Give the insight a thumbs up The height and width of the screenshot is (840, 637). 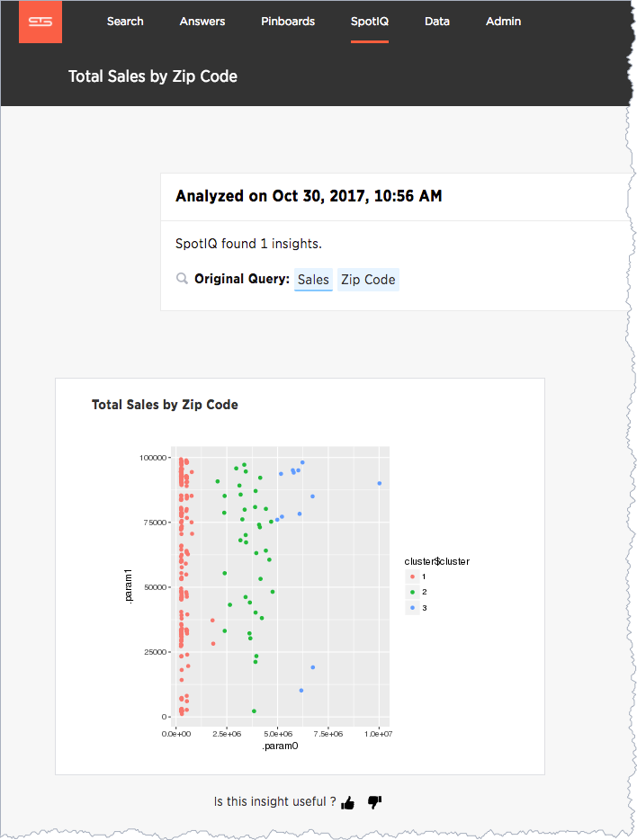[347, 802]
